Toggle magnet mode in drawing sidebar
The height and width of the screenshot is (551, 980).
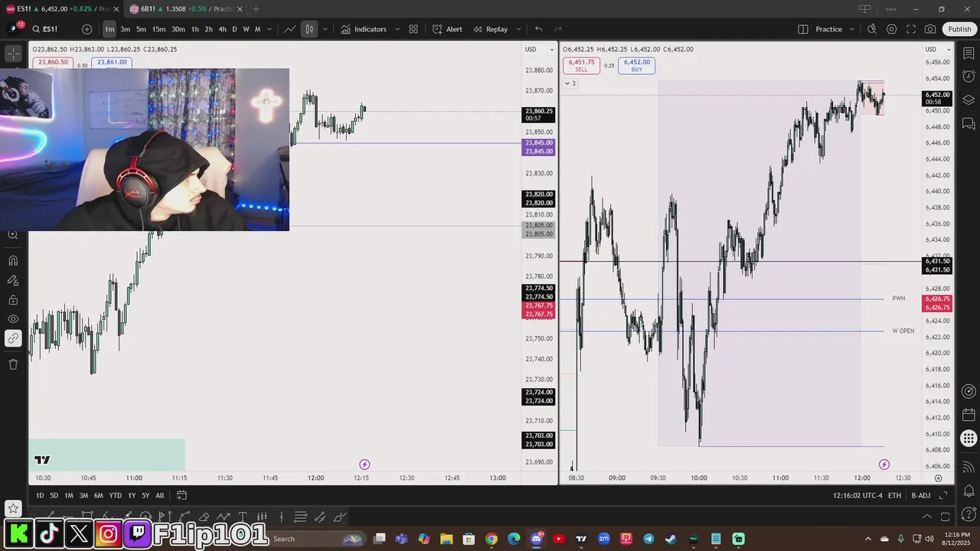click(13, 261)
